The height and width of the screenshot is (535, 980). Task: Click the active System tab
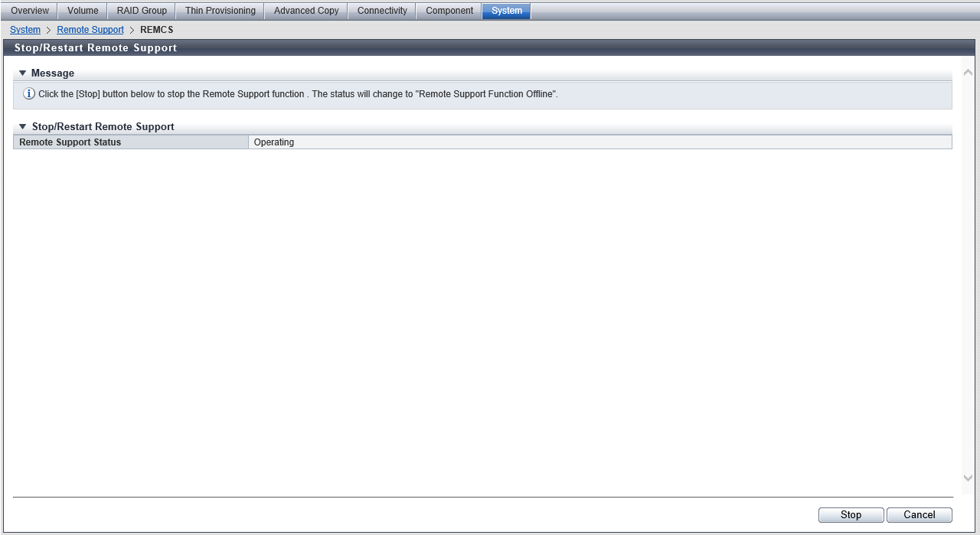pos(507,11)
